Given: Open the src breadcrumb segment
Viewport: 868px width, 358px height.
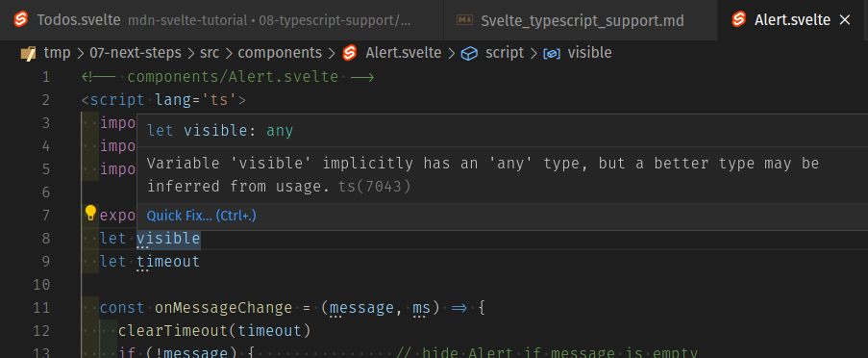Looking at the screenshot, I should pyautogui.click(x=210, y=53).
